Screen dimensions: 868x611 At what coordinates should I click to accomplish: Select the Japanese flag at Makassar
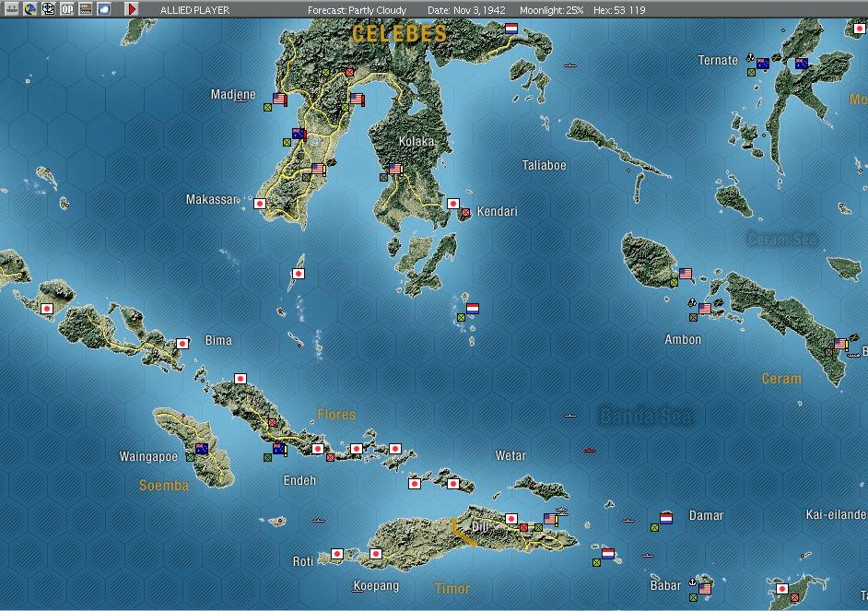point(260,203)
